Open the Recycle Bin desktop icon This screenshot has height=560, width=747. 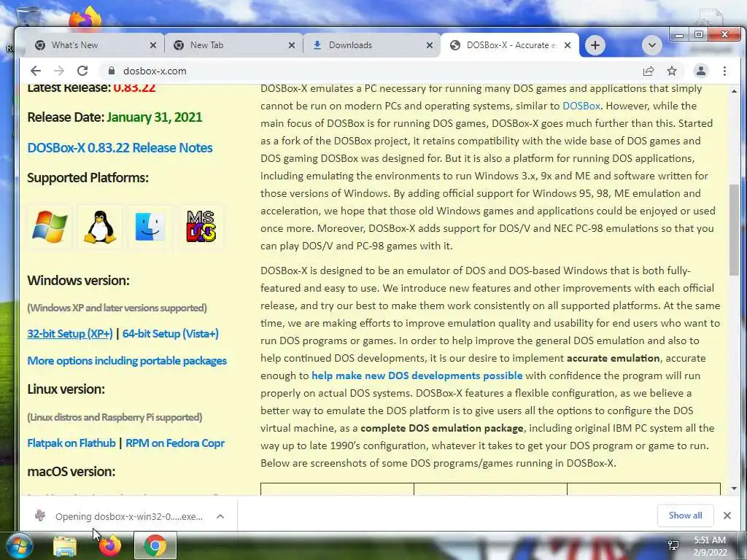(x=28, y=17)
